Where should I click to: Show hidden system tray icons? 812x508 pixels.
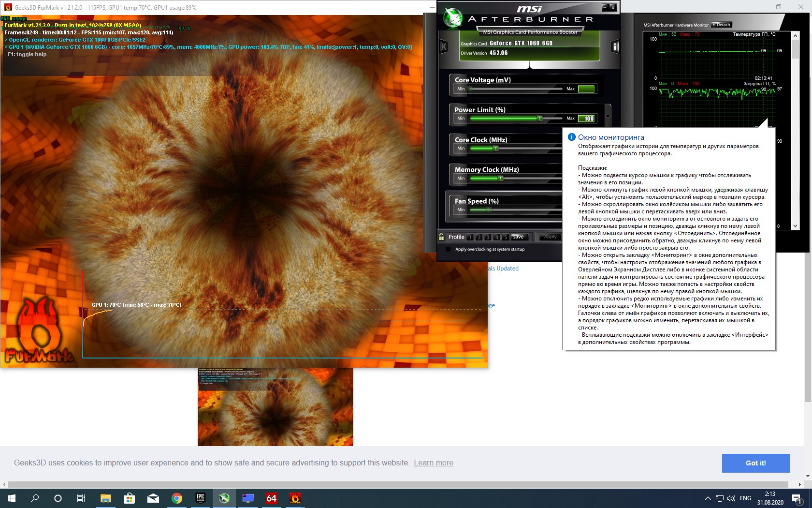click(708, 498)
